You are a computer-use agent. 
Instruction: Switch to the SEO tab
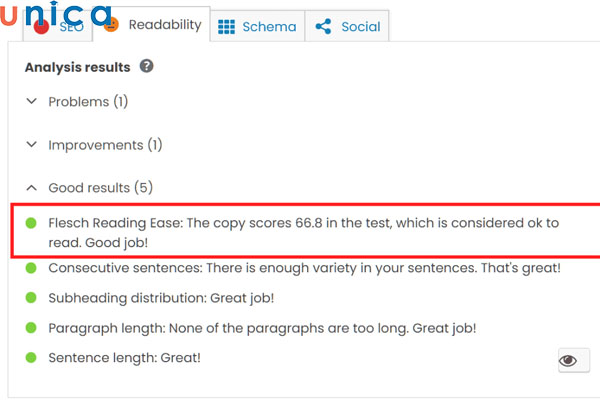coord(58,28)
